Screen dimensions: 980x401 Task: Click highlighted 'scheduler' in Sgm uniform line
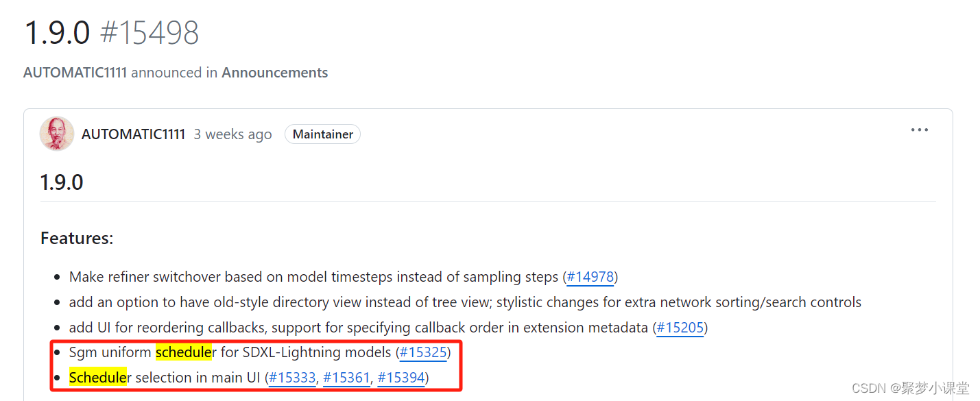(x=185, y=352)
